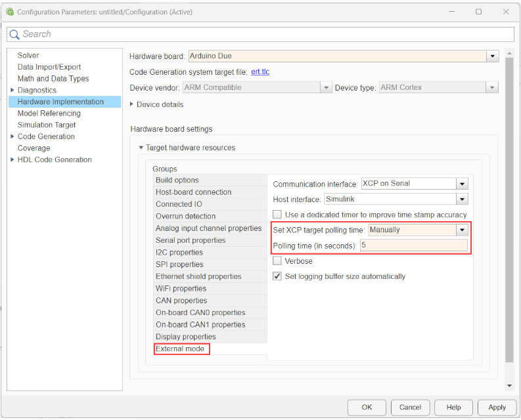Select Serial port properties group
This screenshot has height=420, width=521.
(190, 240)
